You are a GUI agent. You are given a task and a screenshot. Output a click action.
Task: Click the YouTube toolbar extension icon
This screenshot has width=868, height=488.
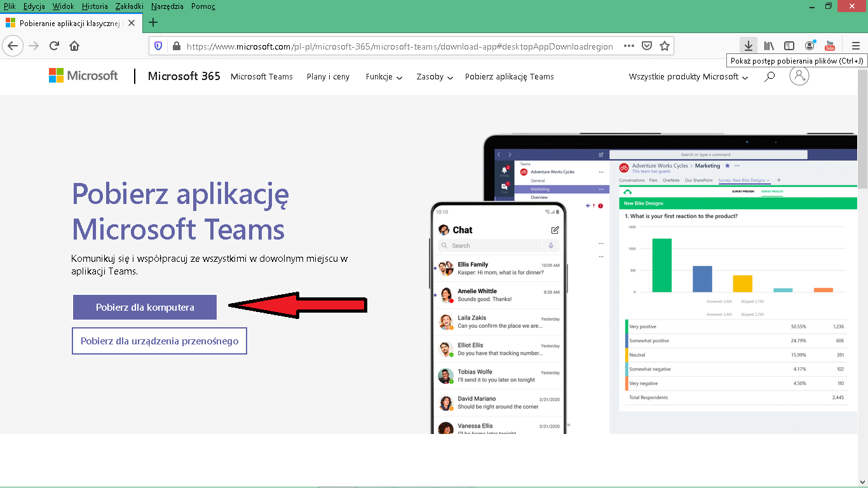[830, 46]
